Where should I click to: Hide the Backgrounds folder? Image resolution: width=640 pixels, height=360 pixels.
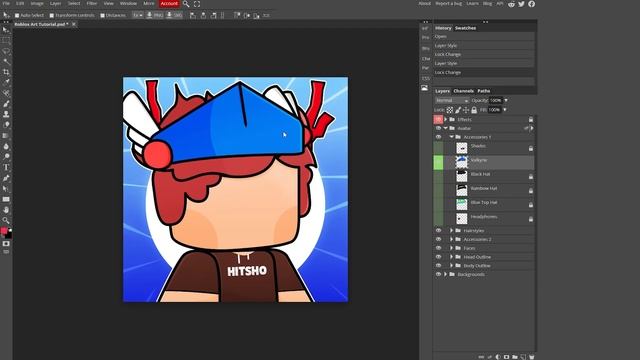(438, 274)
